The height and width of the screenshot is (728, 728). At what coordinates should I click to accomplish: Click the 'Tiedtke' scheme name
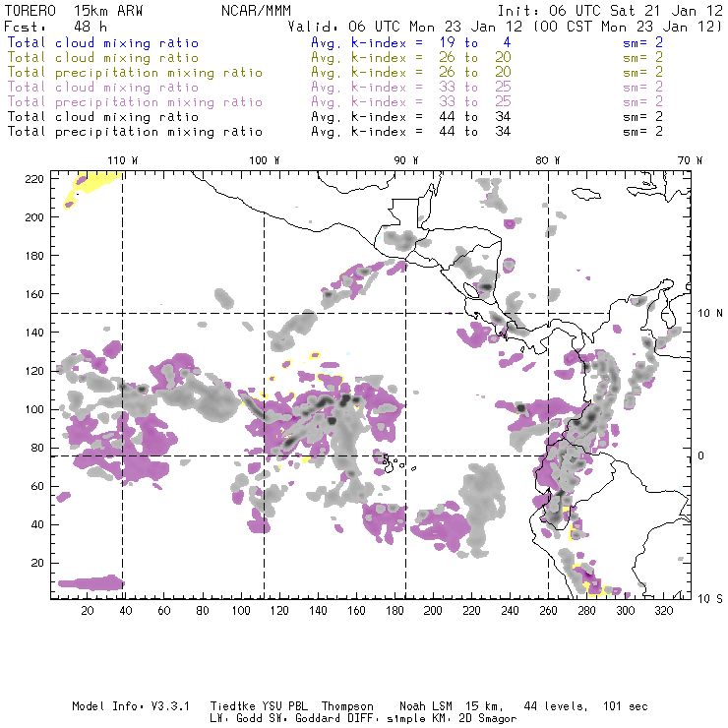coord(232,706)
